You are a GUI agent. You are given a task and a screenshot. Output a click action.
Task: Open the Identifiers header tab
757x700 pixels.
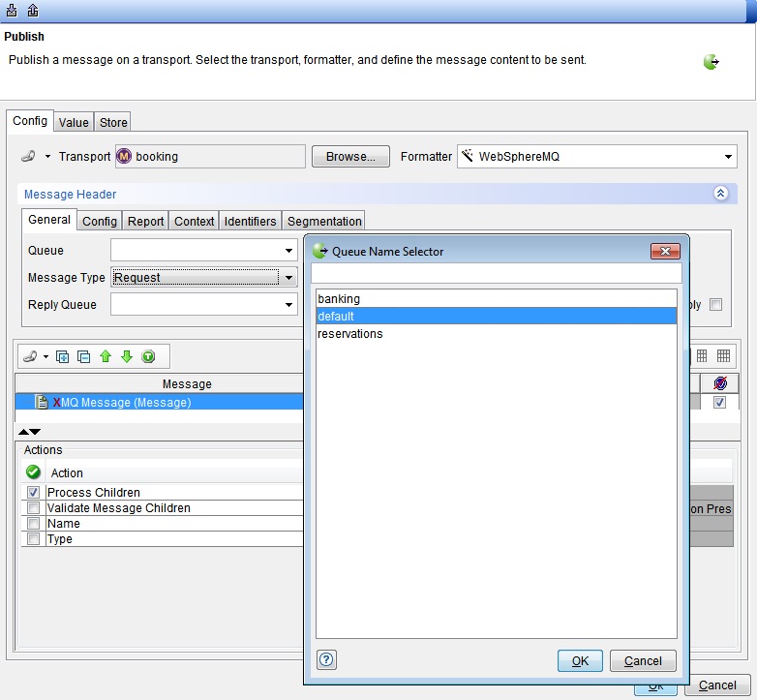pos(251,221)
